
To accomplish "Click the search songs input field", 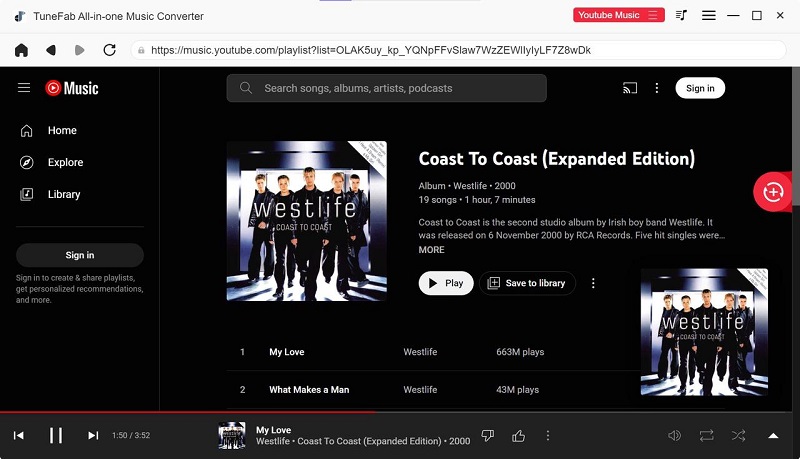I will pyautogui.click(x=386, y=88).
